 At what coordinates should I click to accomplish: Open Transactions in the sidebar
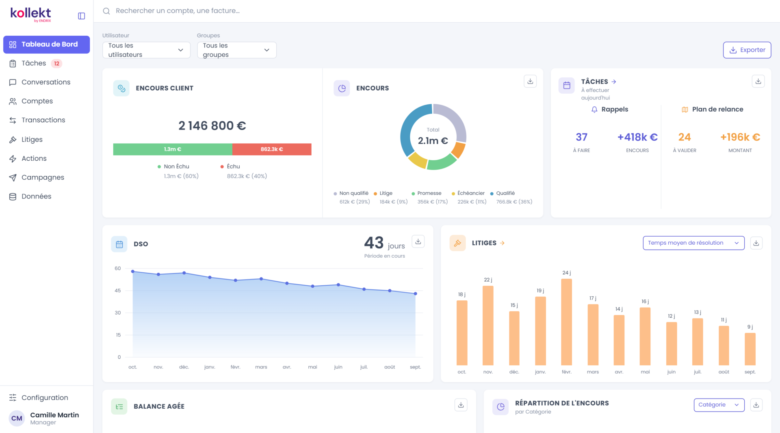tap(46, 120)
